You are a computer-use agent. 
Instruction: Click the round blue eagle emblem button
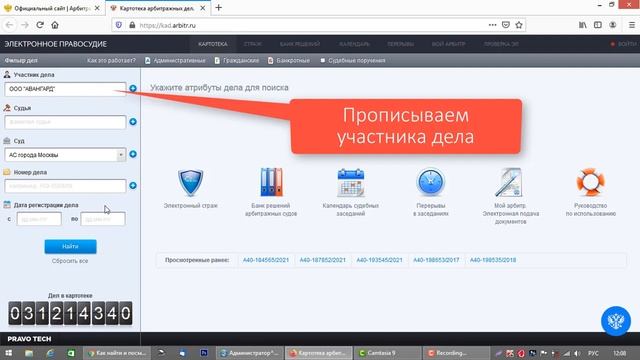pyautogui.click(x=616, y=321)
